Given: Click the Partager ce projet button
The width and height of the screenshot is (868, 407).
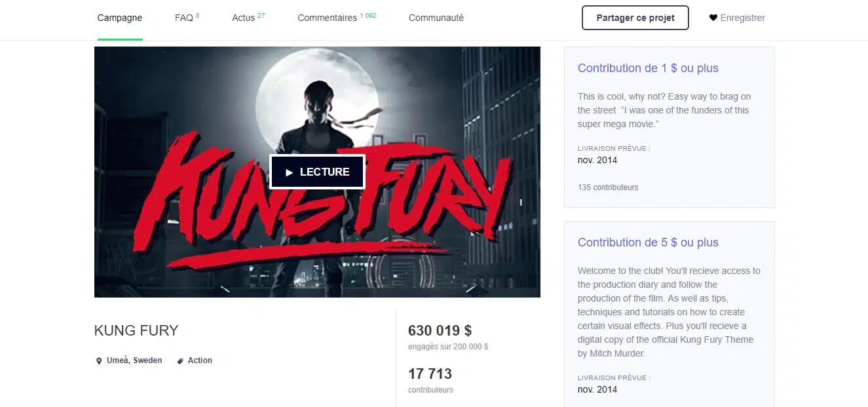Looking at the screenshot, I should click(635, 18).
